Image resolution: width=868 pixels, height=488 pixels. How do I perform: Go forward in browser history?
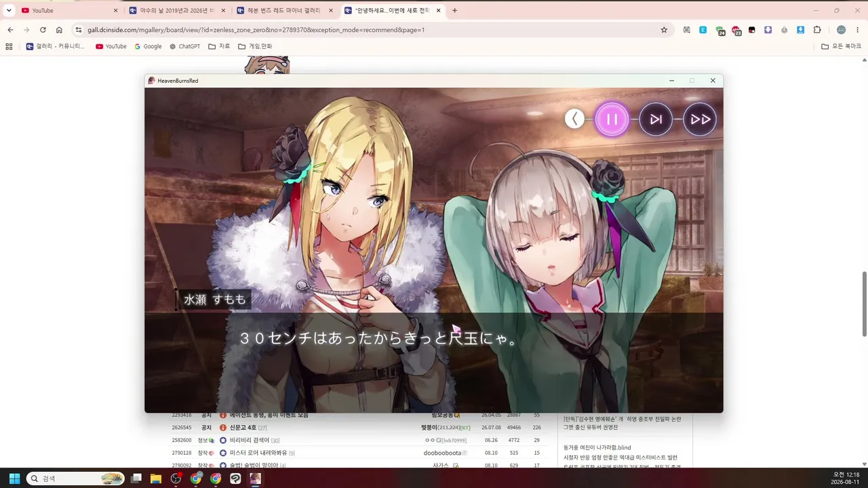tap(26, 30)
